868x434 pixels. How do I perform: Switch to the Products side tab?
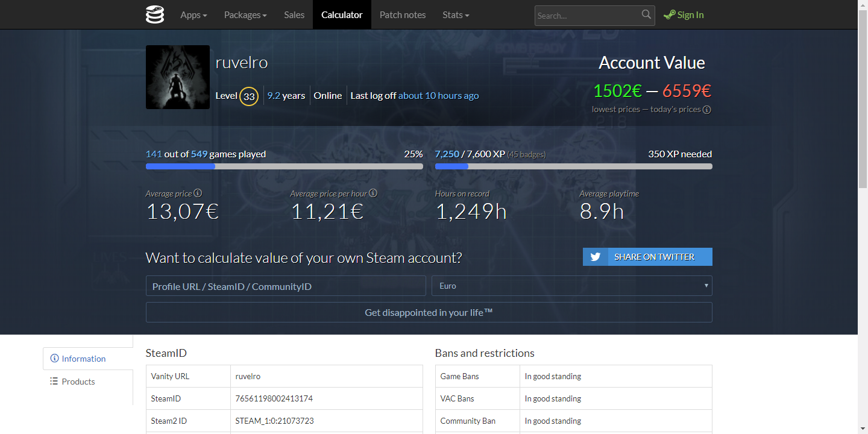coord(88,382)
